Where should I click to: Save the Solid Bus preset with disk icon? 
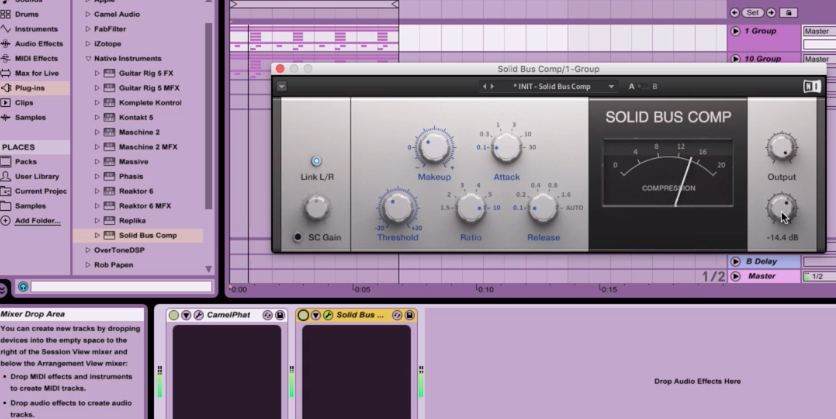[x=409, y=315]
